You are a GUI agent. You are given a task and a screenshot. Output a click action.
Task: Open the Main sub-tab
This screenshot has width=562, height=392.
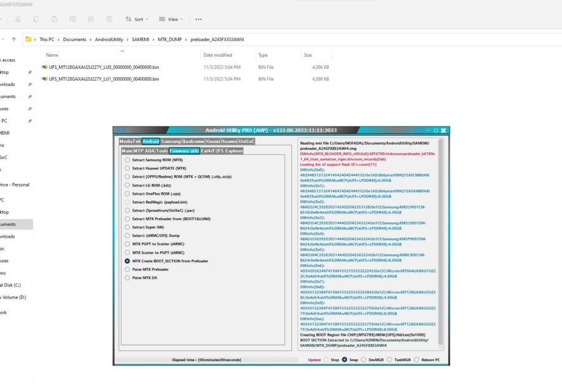point(127,151)
